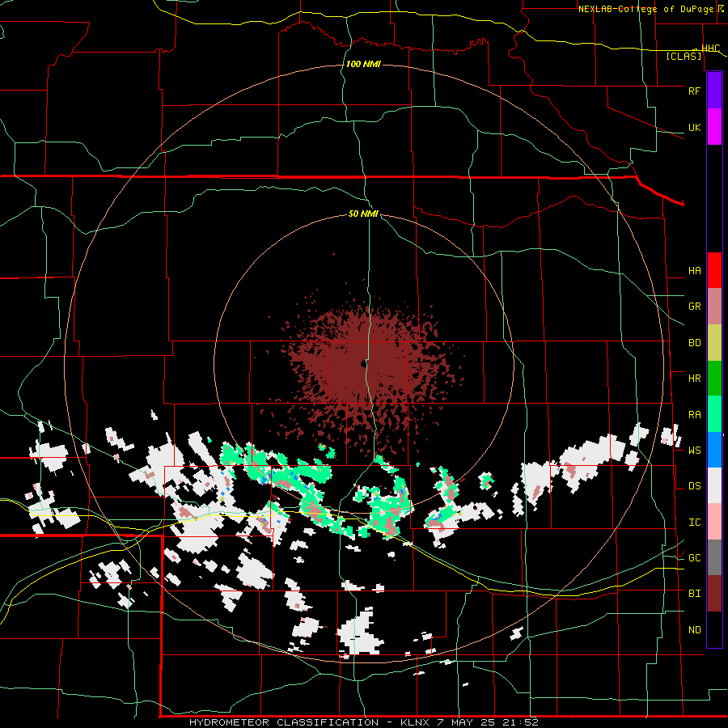Click the BI legend label
This screenshot has width=728, height=728.
point(694,594)
